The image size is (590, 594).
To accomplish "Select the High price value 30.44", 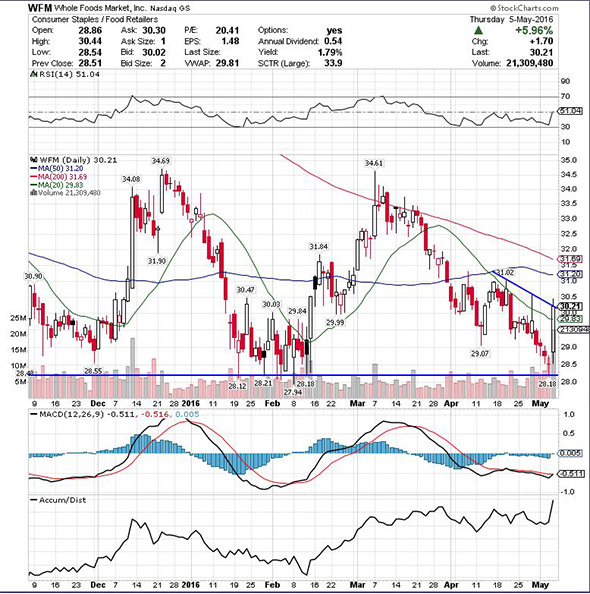I will tap(90, 41).
